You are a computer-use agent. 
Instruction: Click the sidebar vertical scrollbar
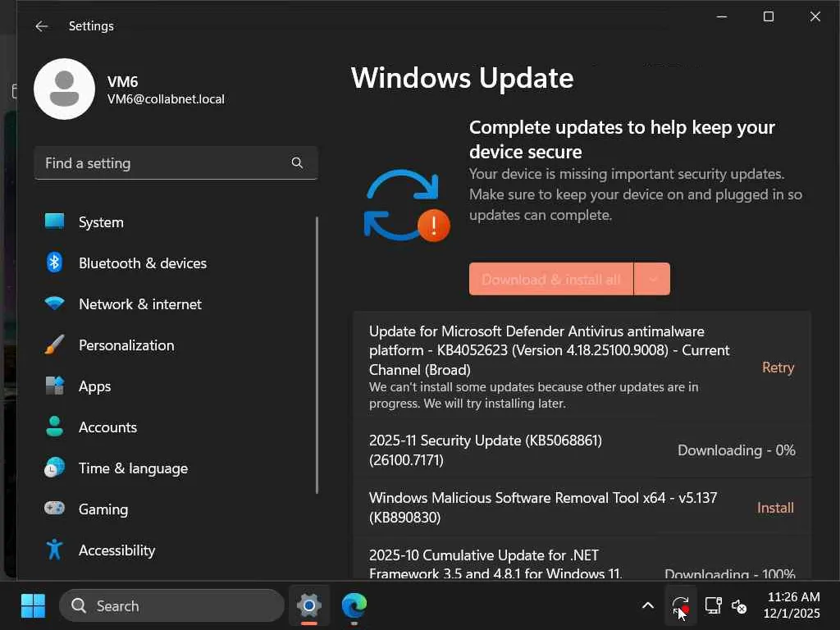[x=317, y=354]
